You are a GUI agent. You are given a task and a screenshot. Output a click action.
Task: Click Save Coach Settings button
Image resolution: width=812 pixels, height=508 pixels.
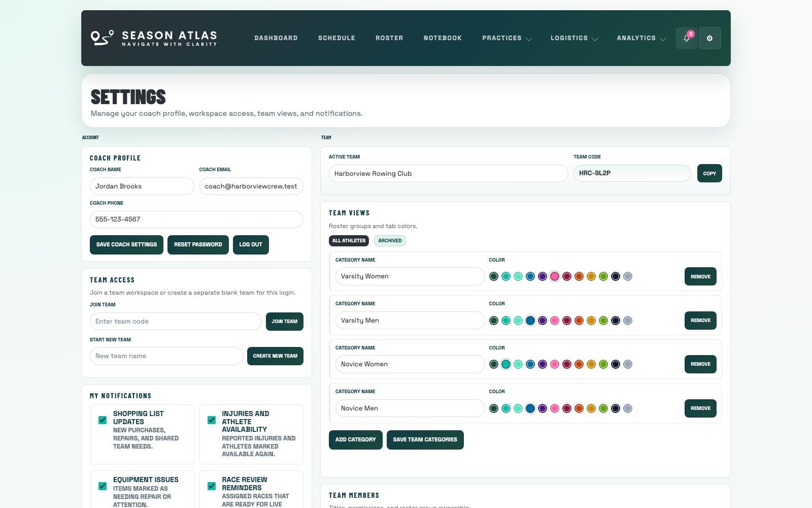pos(126,245)
